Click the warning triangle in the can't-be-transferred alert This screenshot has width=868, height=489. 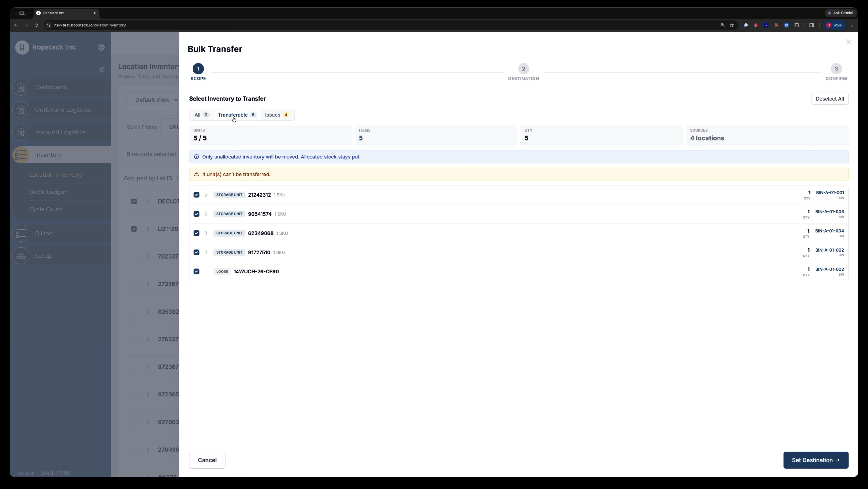[x=196, y=175]
